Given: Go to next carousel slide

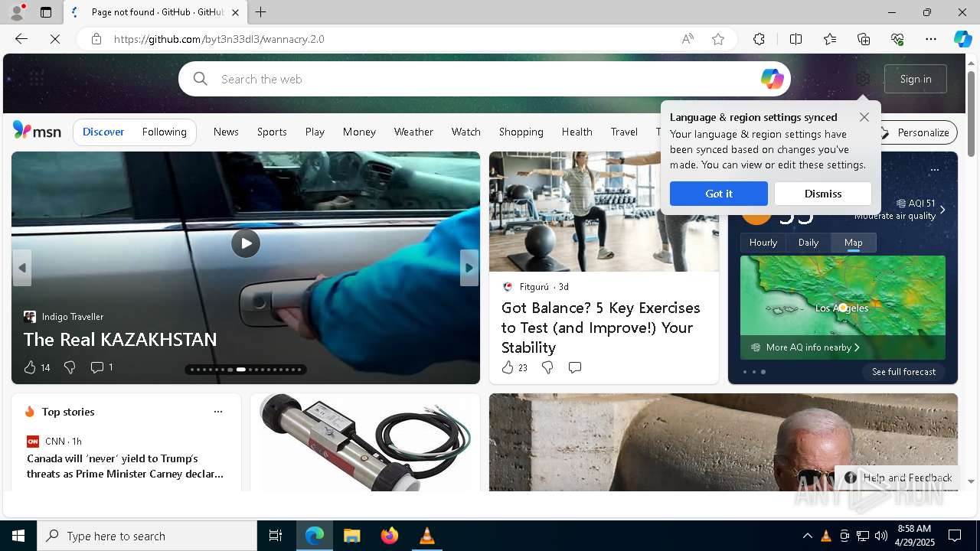Looking at the screenshot, I should [469, 268].
